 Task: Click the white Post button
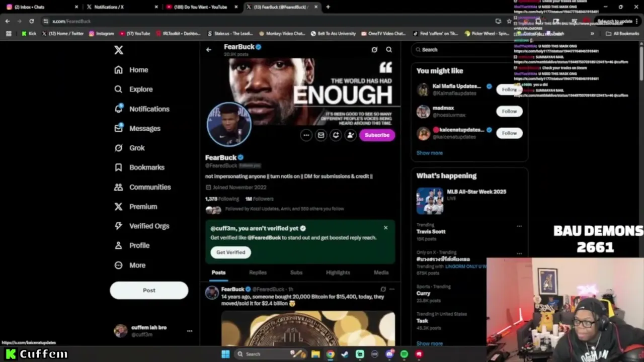pos(149,290)
